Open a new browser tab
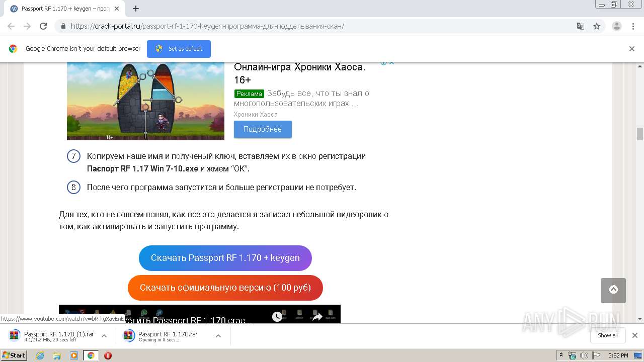 tap(136, 9)
